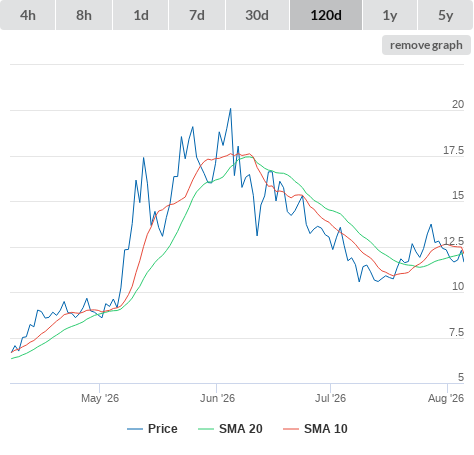Switch to the 1y chart range
Screen dimensions: 474x455
(x=390, y=15)
